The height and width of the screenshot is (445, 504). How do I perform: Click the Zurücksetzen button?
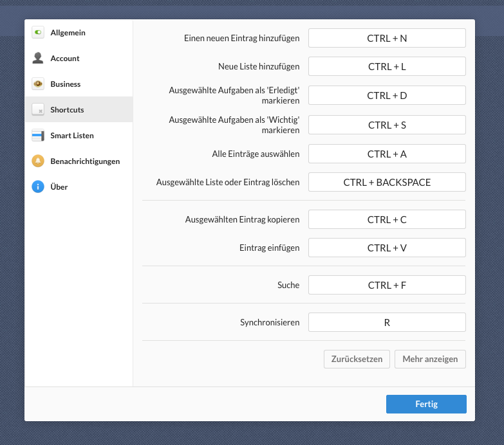(x=357, y=359)
